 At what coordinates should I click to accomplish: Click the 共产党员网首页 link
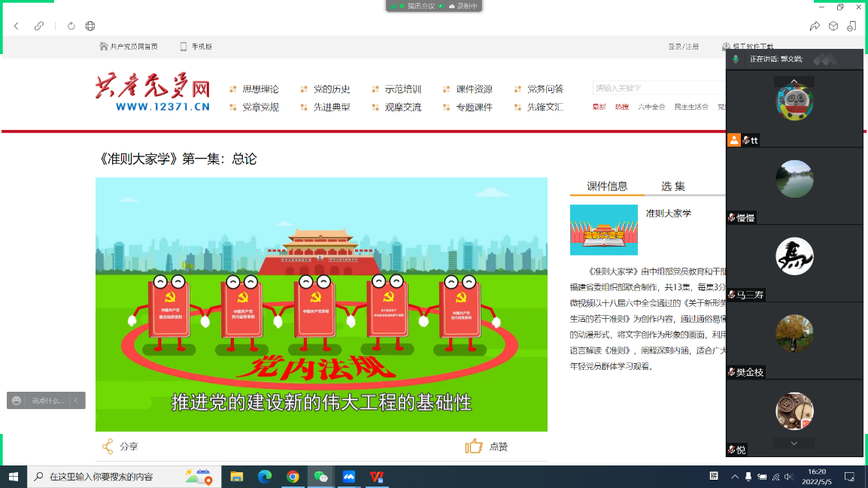(x=133, y=47)
